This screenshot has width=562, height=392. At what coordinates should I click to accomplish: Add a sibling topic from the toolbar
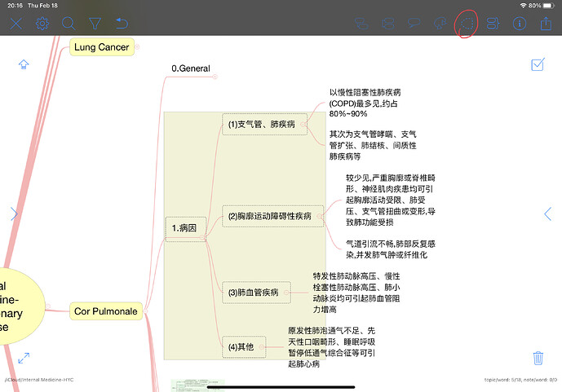pos(388,24)
